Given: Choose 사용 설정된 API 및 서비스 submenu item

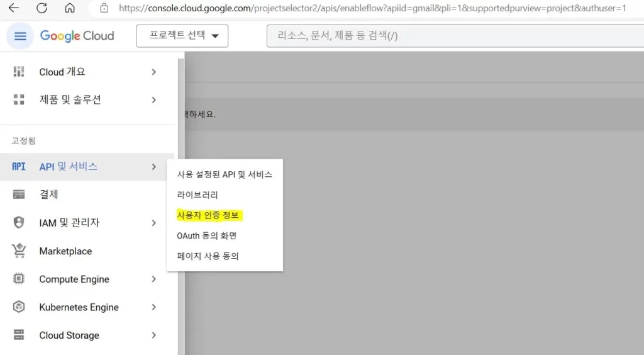Looking at the screenshot, I should tap(225, 174).
